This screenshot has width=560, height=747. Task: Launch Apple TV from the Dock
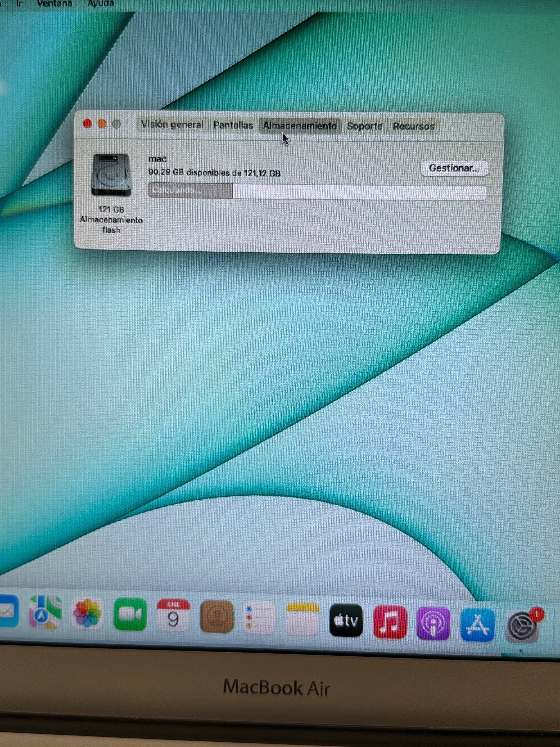click(346, 620)
